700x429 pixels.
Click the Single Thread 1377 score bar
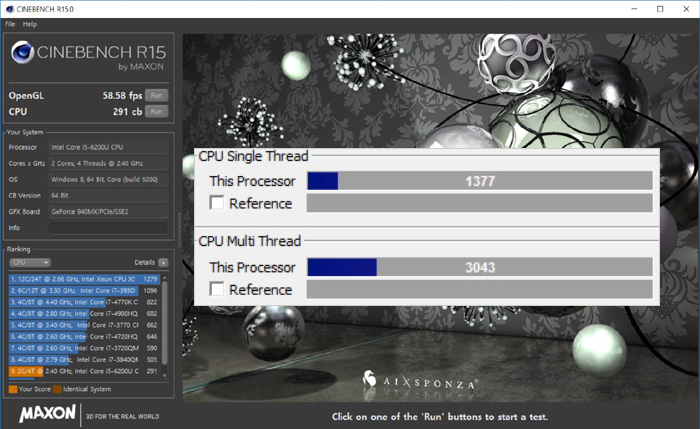pyautogui.click(x=480, y=181)
